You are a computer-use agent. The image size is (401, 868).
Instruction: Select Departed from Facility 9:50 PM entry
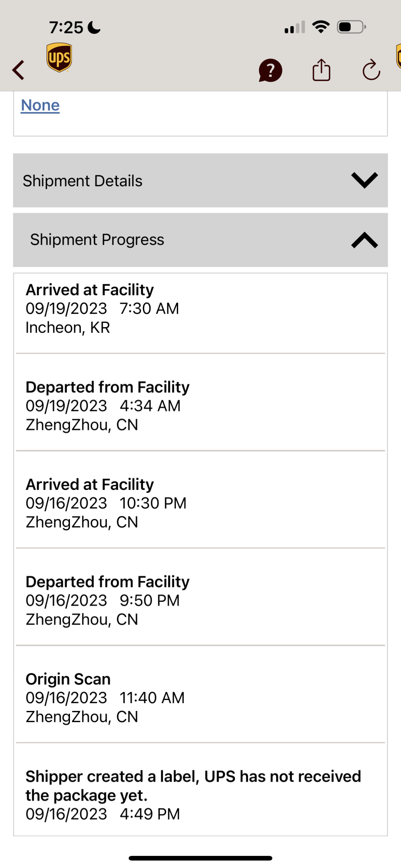(x=200, y=600)
